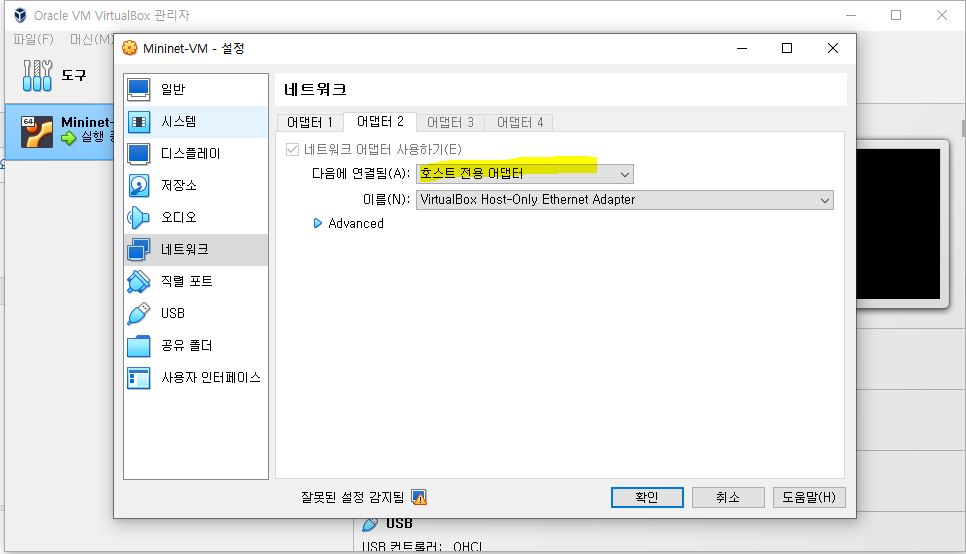Click the 잘못된 설정 감지됨 warning text

(x=352, y=497)
